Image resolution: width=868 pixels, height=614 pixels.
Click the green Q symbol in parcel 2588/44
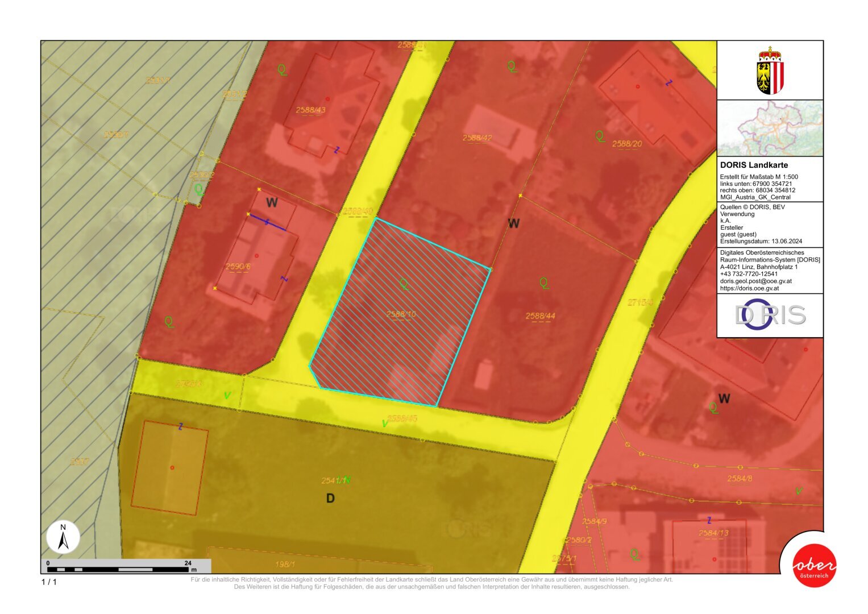(544, 283)
